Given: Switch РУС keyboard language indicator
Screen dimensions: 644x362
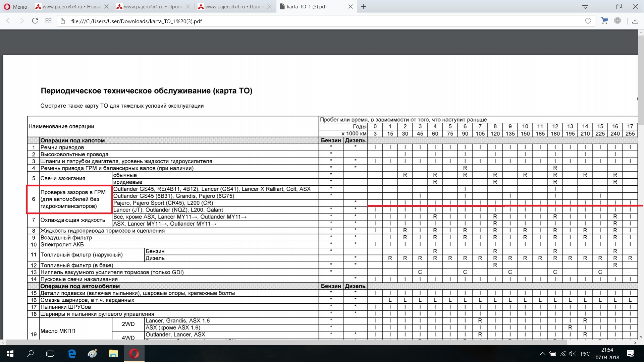Looking at the screenshot, I should [585, 354].
